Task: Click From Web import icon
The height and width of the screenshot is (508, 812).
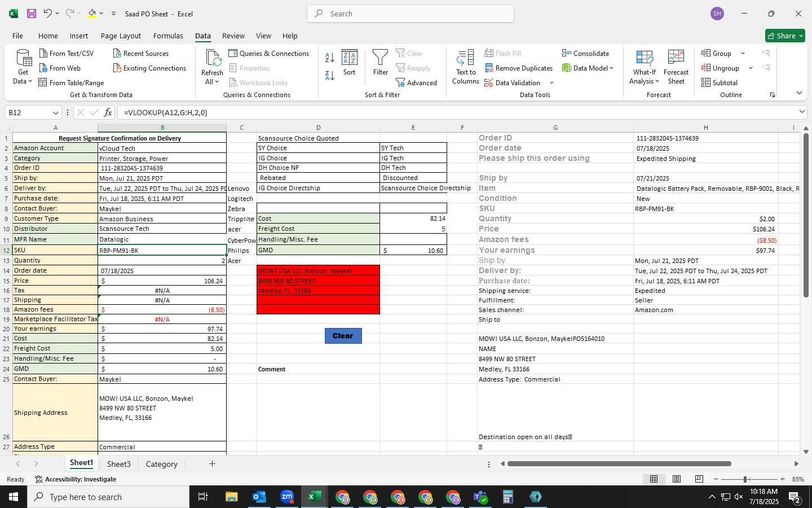Action: 43,68
